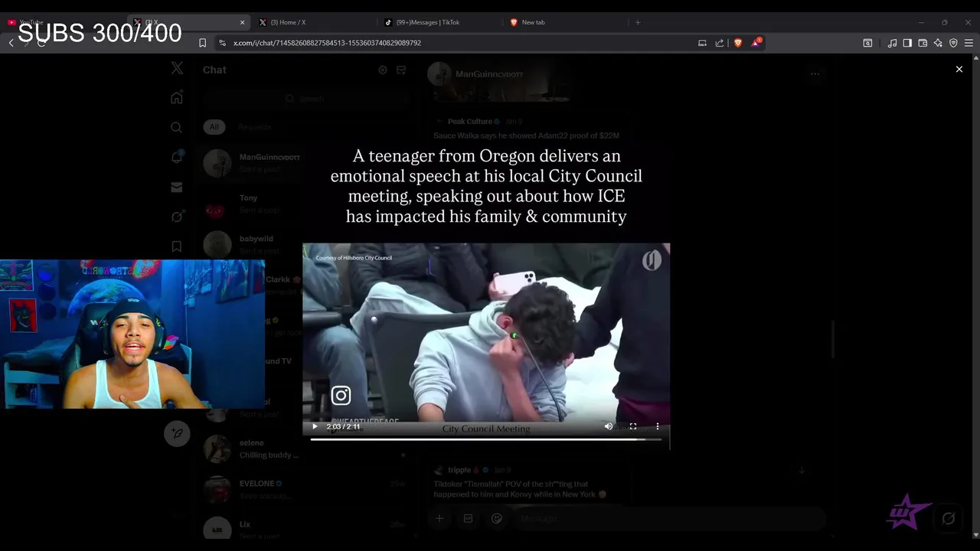Jump to latest message with down arrow
The width and height of the screenshot is (980, 551).
(802, 470)
